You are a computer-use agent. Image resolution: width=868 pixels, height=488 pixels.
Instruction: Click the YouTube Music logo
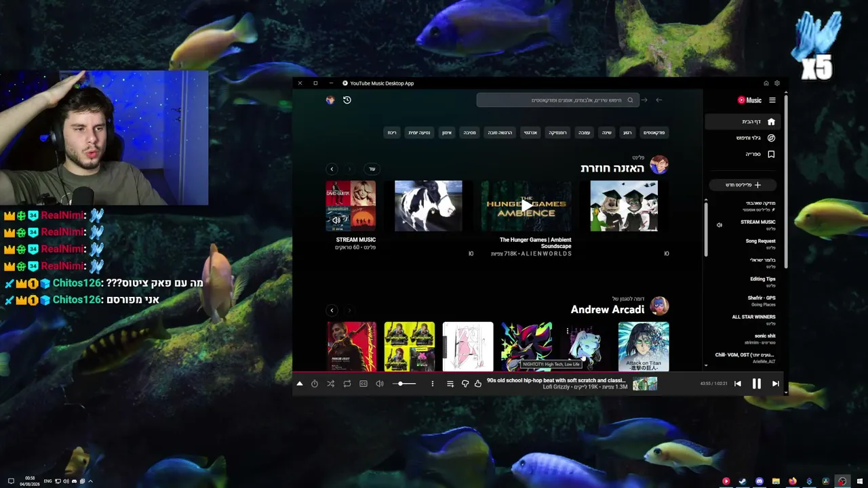749,100
